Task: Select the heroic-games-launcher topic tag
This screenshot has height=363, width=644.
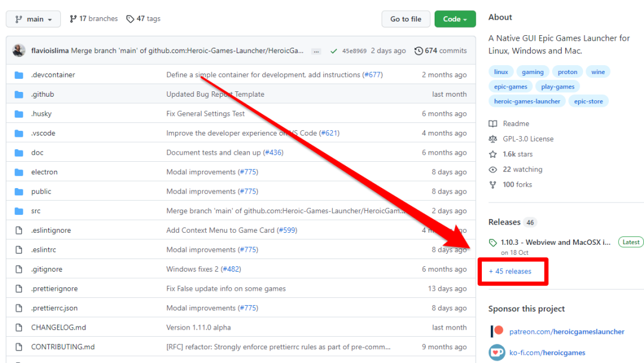Action: click(527, 101)
